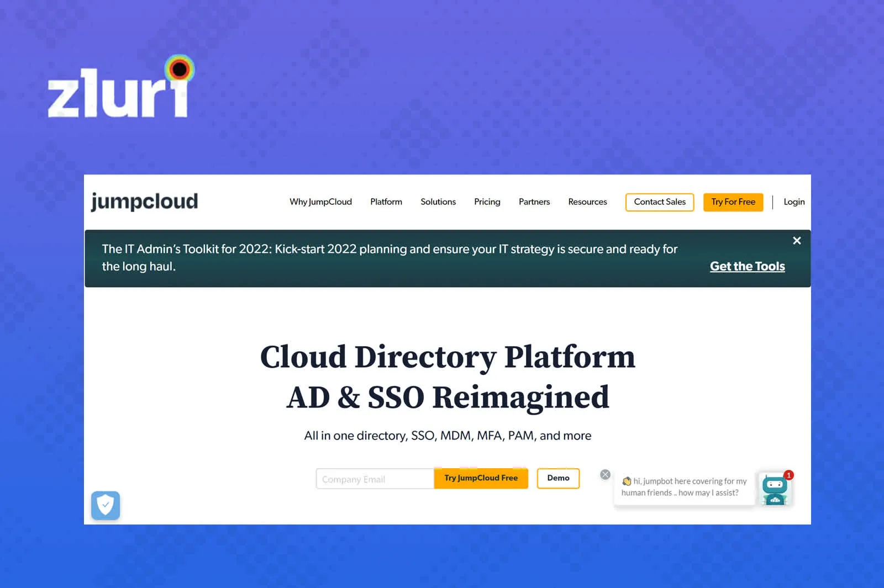
Task: Go to the Pricing page
Action: 487,202
